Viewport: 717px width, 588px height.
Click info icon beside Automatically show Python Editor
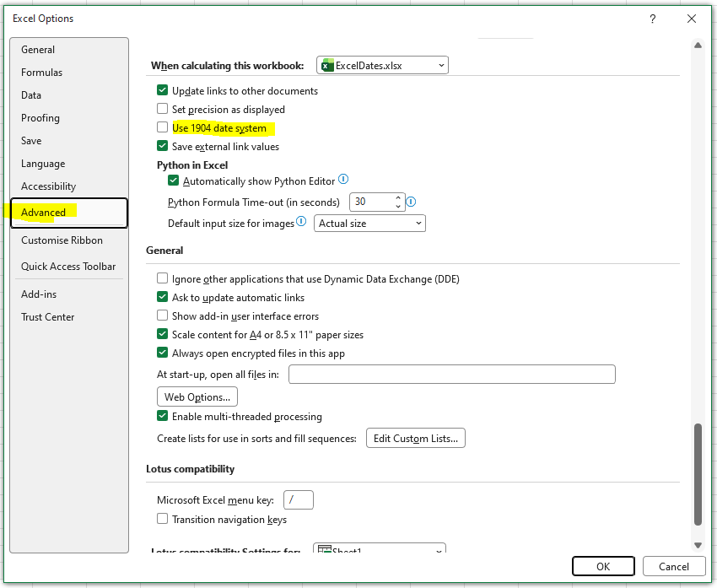[x=343, y=179]
